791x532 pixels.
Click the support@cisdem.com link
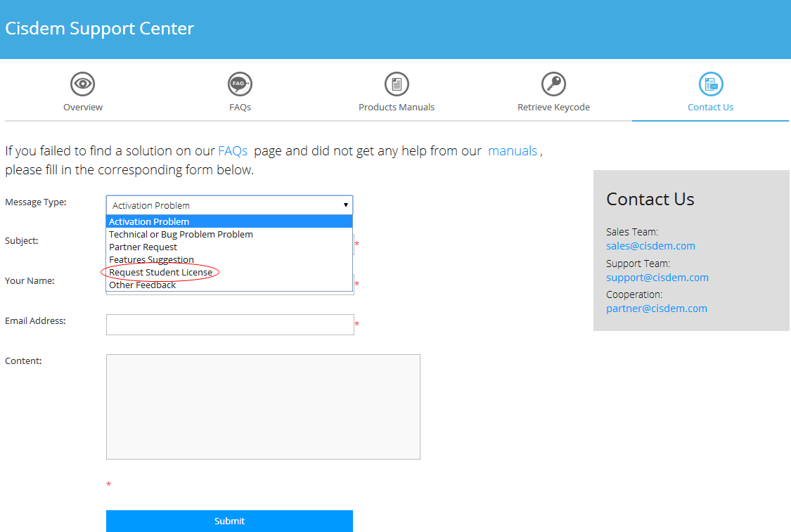[x=657, y=278]
